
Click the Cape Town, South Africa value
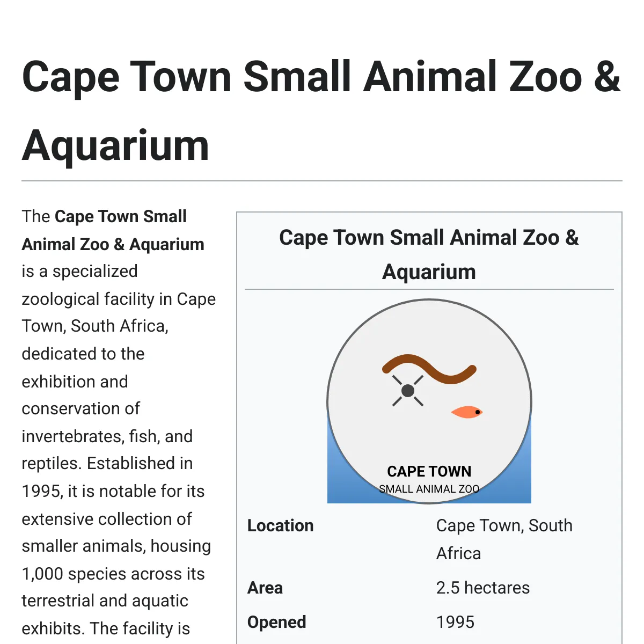504,539
